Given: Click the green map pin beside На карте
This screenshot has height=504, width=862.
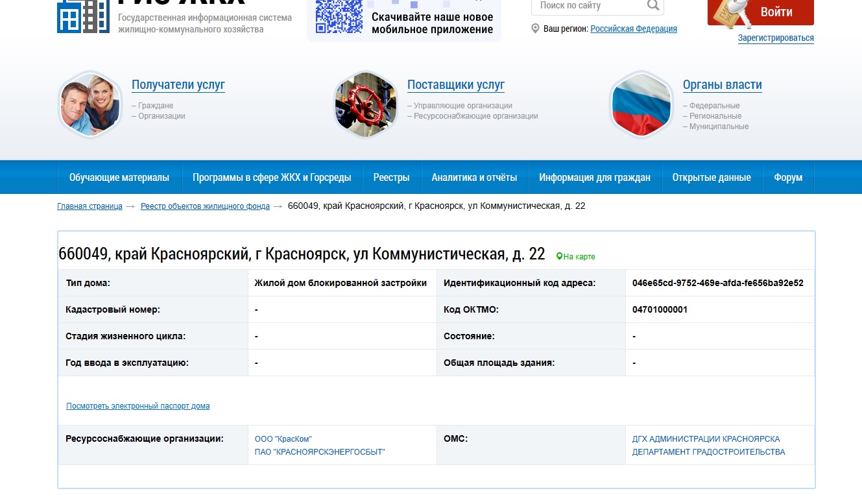Looking at the screenshot, I should point(559,257).
